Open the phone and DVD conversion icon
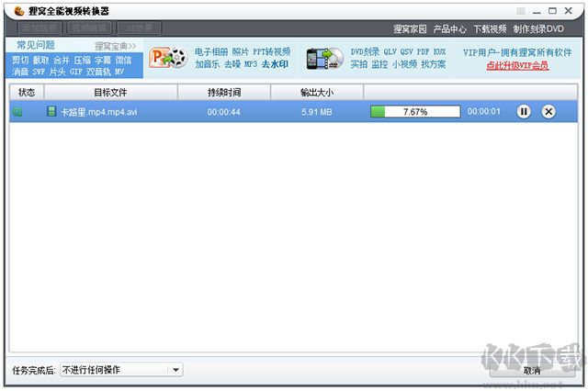Image resolution: width=588 pixels, height=391 pixels. coord(324,59)
